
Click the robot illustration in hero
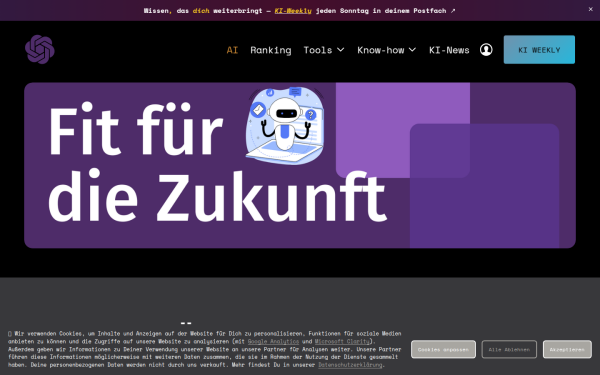(285, 126)
